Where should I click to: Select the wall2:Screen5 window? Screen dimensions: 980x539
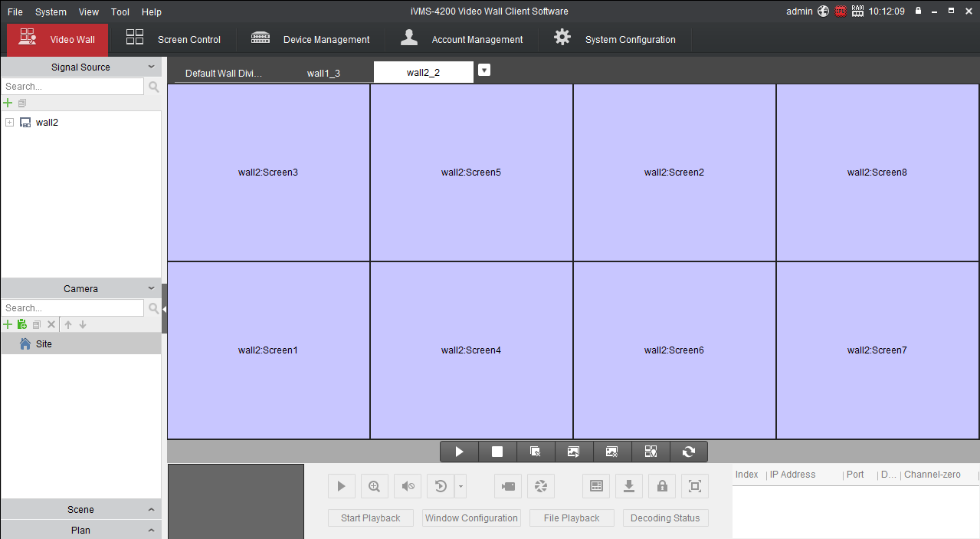click(471, 173)
